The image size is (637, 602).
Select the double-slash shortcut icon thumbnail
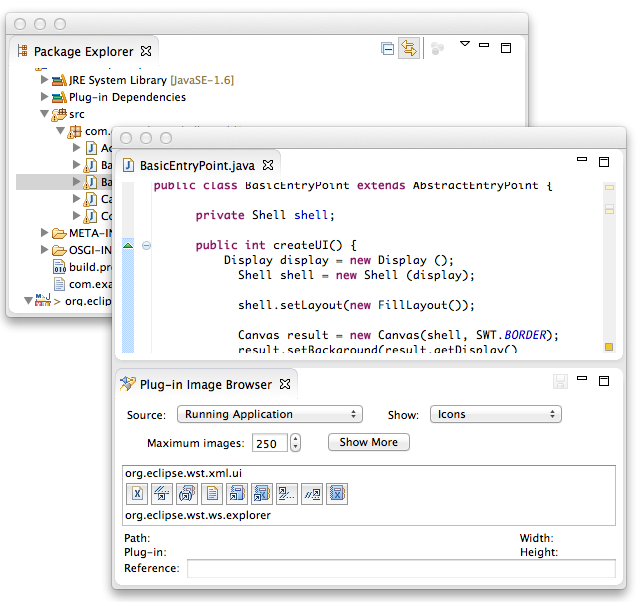[312, 494]
